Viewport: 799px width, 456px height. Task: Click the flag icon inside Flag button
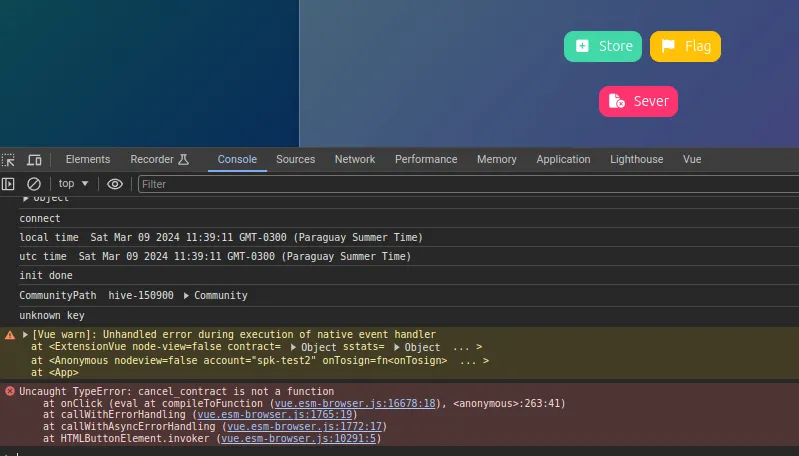point(668,46)
